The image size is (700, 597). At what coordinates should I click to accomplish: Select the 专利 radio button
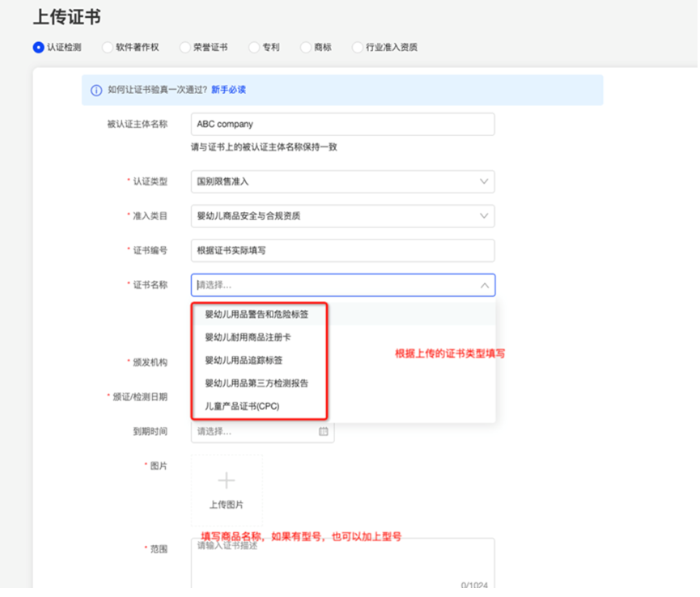[x=254, y=48]
